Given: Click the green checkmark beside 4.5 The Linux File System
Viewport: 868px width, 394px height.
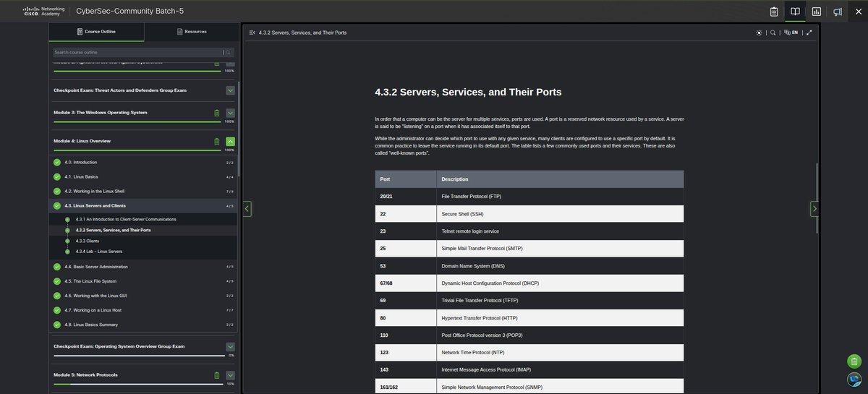Looking at the screenshot, I should click(x=57, y=281).
